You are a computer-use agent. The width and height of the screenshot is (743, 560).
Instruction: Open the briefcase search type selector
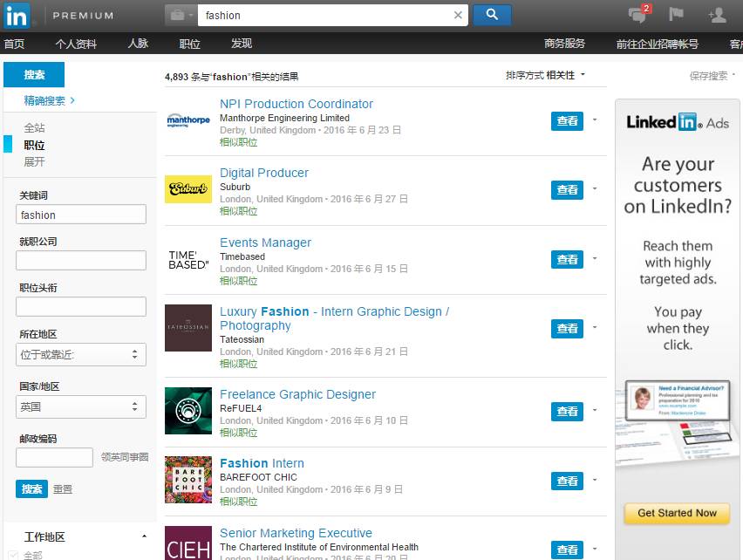181,15
